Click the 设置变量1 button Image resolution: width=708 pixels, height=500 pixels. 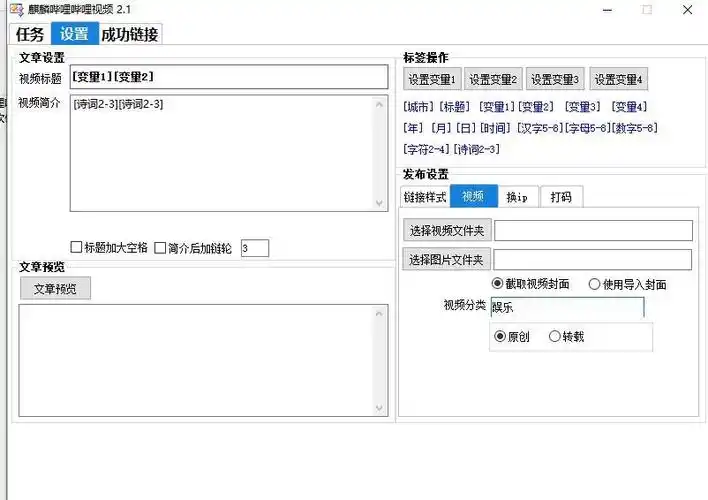click(432, 79)
